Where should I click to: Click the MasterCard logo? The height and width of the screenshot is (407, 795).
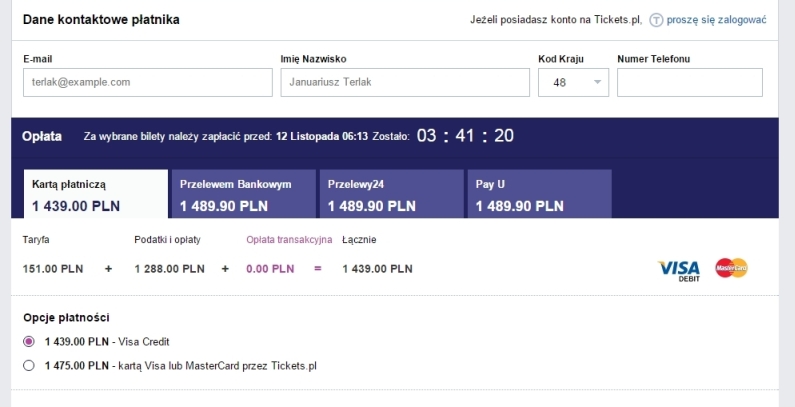(x=732, y=268)
